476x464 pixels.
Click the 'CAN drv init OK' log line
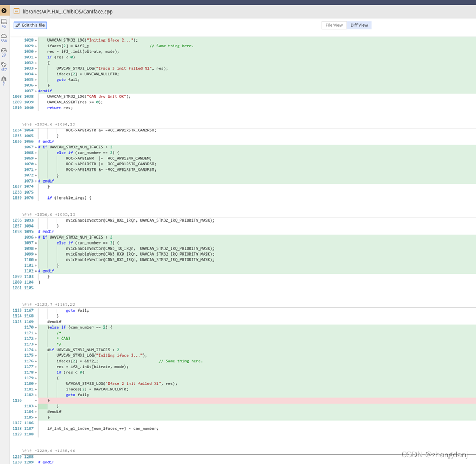(x=89, y=96)
